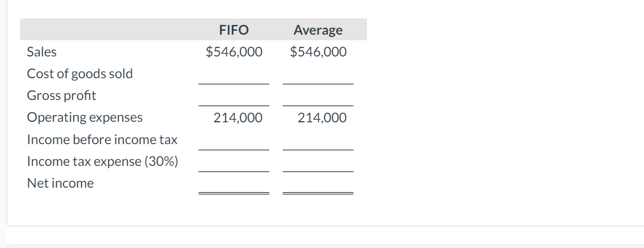The image size is (644, 248).
Task: Click the Income tax expense (30%) label
Action: point(103,161)
